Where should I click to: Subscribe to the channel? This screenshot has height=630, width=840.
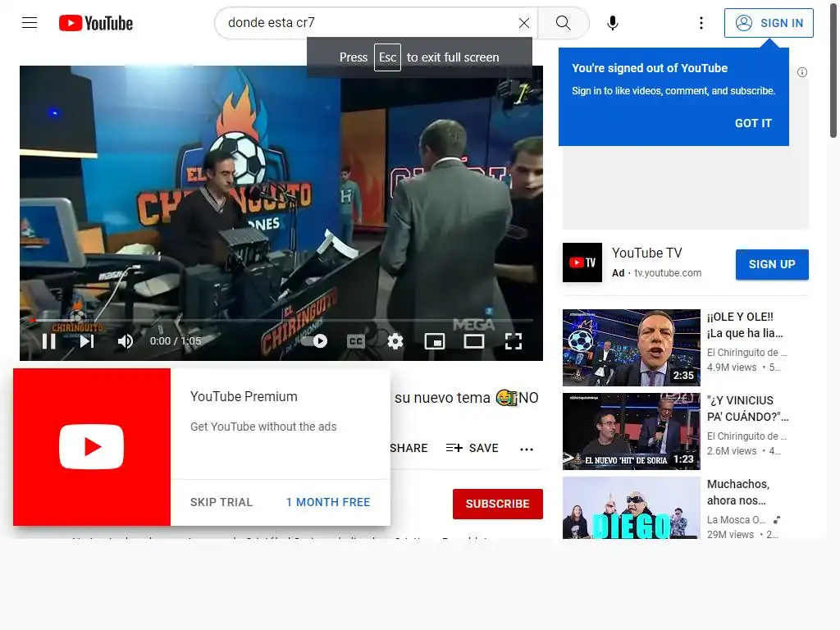498,504
